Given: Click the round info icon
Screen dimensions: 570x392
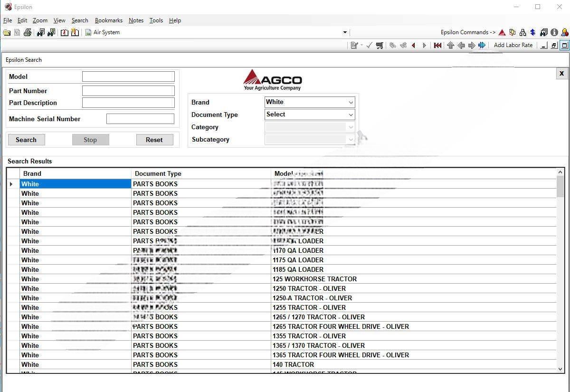Looking at the screenshot, I should coord(554,33).
